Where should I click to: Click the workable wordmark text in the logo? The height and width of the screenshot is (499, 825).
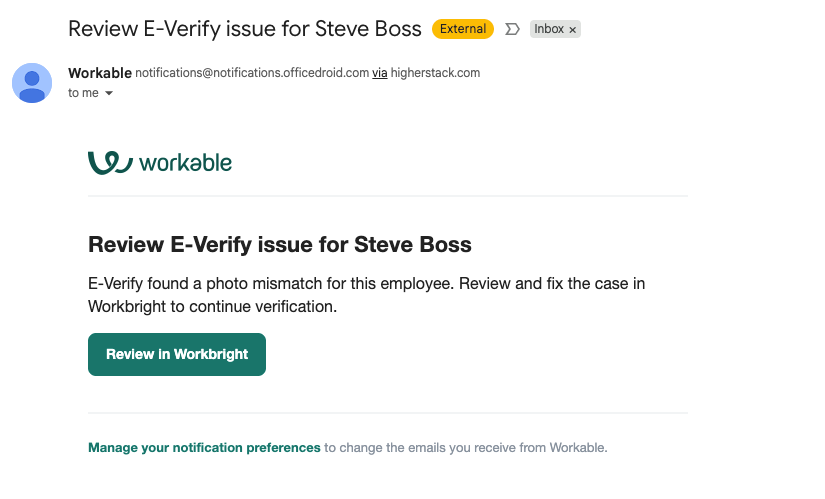(x=186, y=163)
